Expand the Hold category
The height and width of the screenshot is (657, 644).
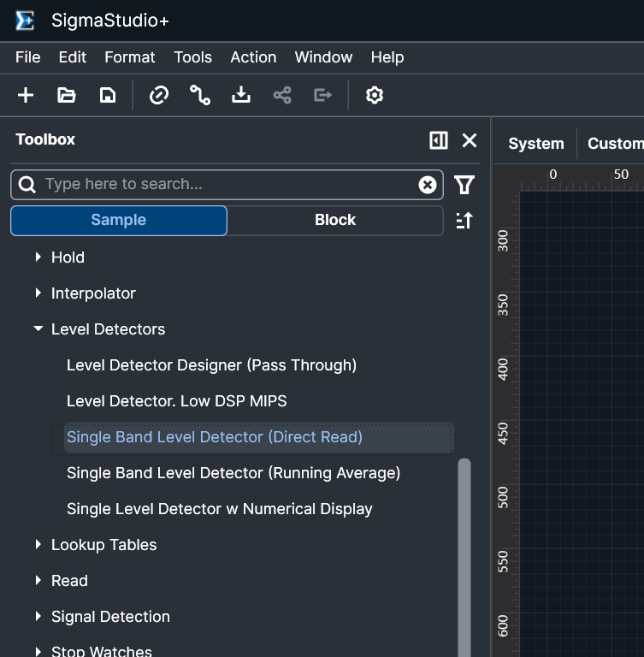[x=38, y=257]
